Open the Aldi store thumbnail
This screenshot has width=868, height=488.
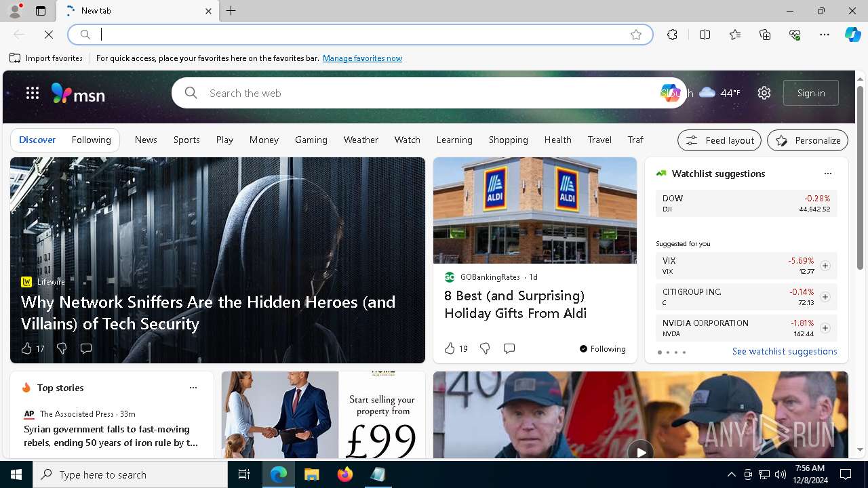pyautogui.click(x=535, y=210)
